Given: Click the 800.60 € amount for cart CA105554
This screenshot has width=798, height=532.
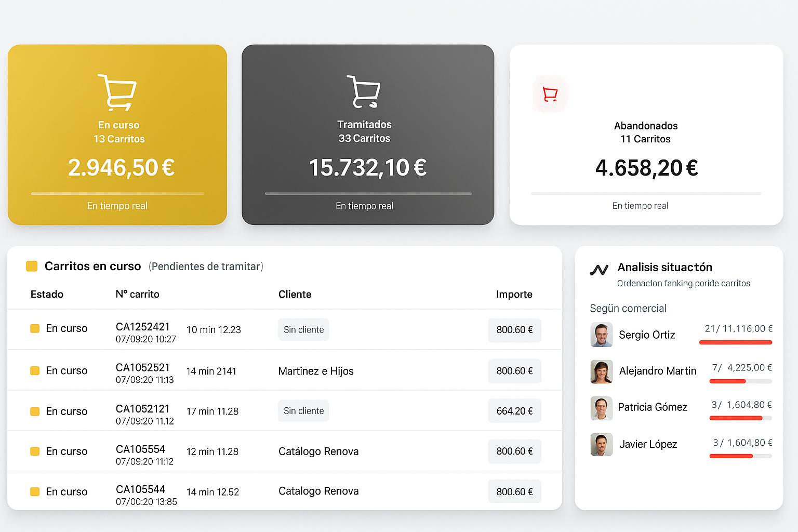Looking at the screenshot, I should [514, 451].
